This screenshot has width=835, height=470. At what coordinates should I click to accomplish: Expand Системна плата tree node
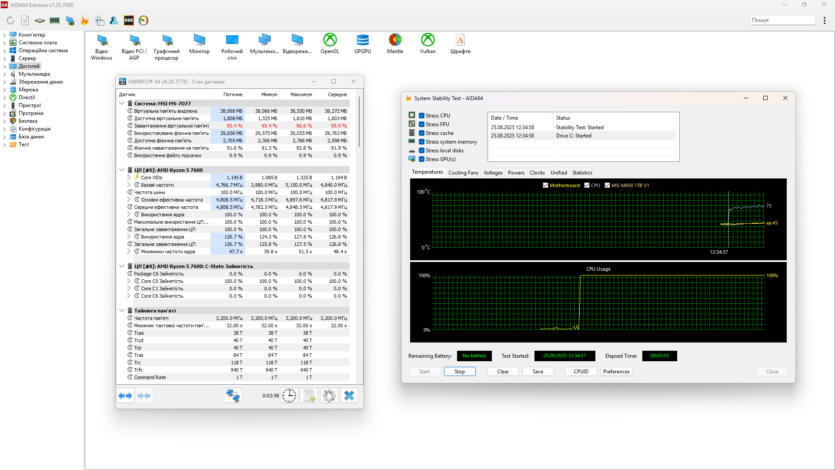click(x=4, y=43)
